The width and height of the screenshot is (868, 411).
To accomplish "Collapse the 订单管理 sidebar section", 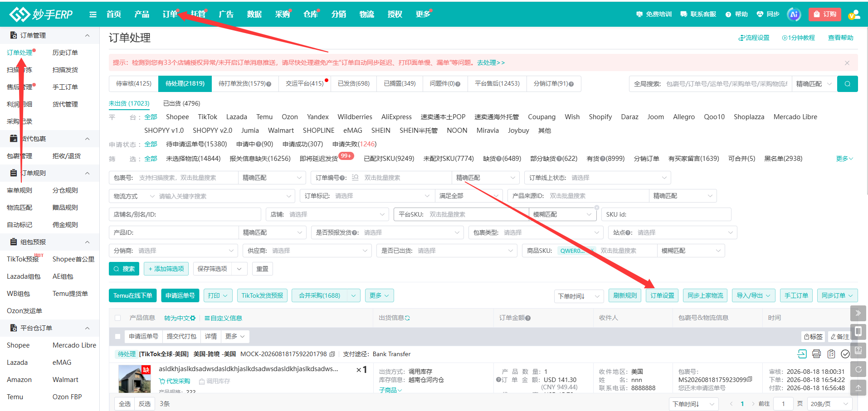I will click(x=88, y=35).
